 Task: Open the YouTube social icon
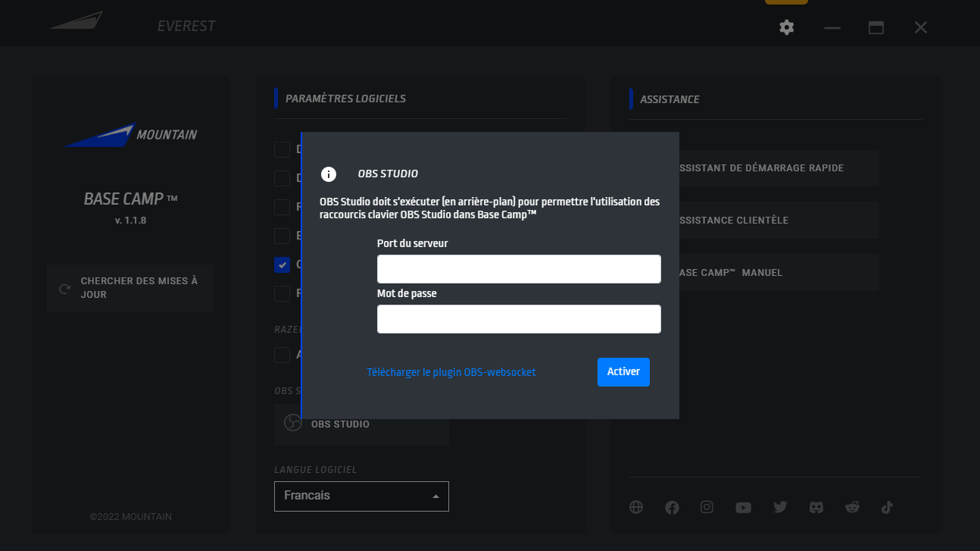743,508
